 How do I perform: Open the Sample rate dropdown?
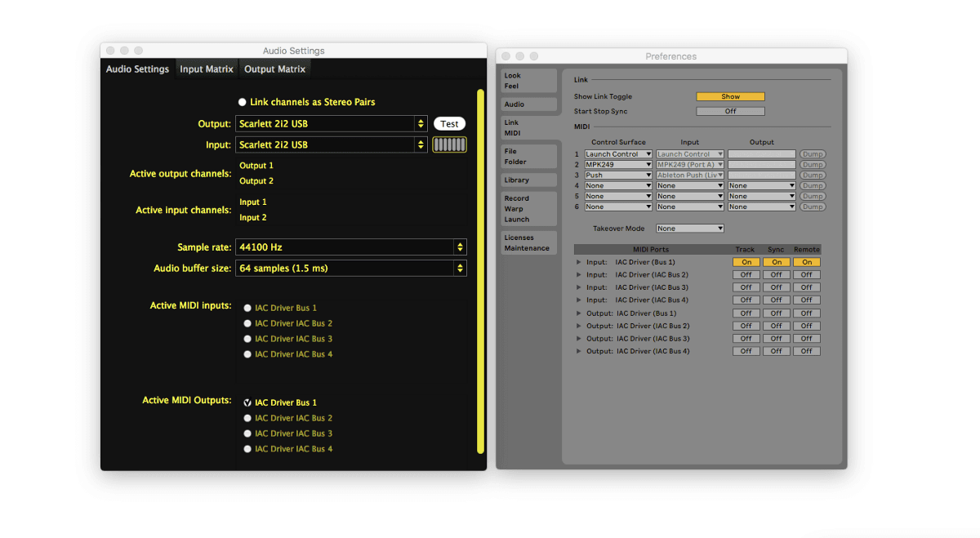click(x=351, y=246)
